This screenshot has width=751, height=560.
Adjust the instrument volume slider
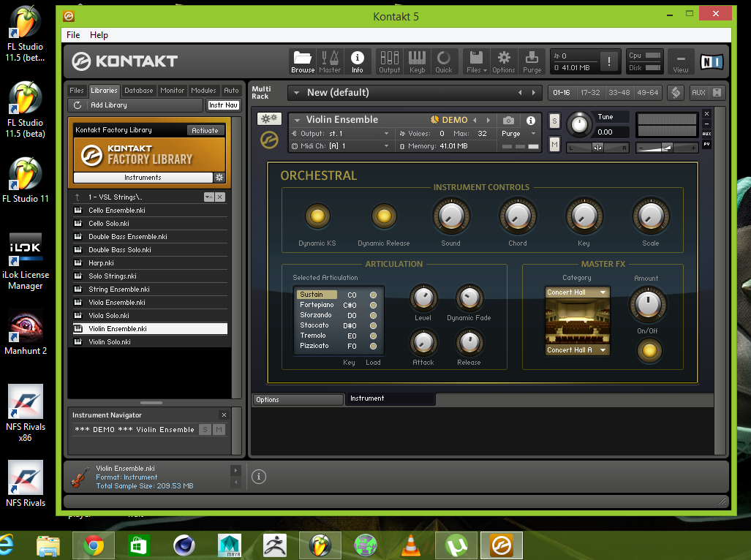click(x=666, y=148)
